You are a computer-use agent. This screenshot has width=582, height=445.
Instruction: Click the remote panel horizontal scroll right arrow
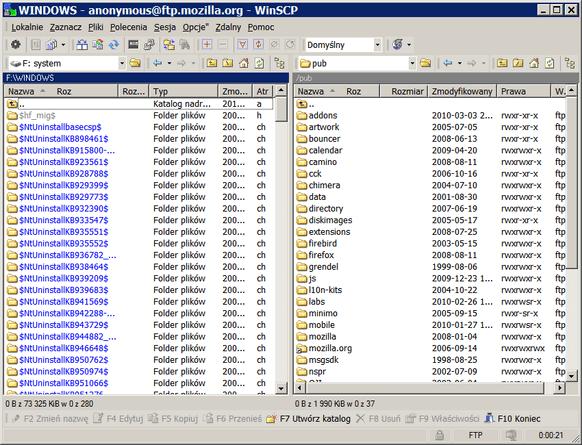tap(559, 388)
